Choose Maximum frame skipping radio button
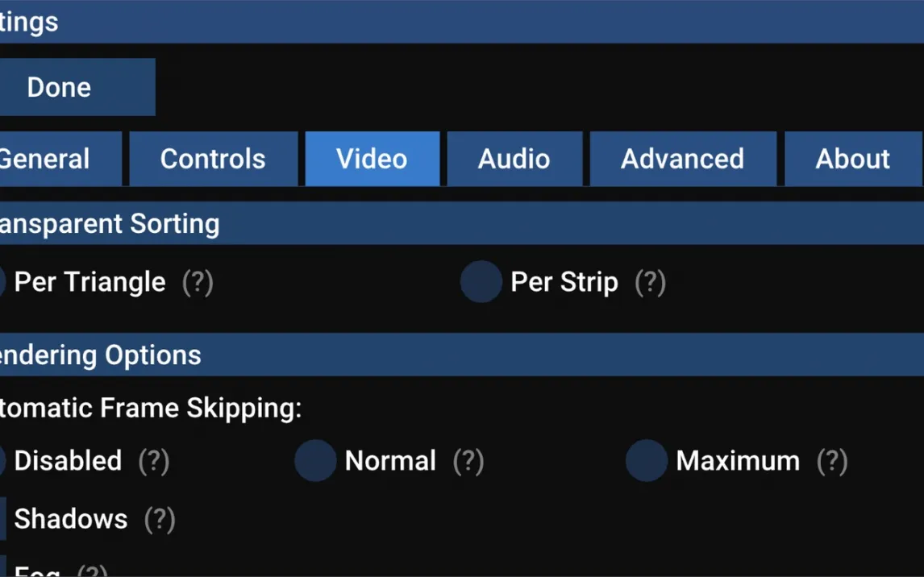 (647, 460)
